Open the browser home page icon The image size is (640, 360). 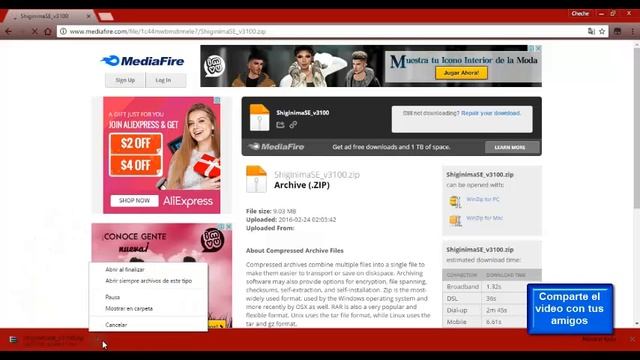[x=48, y=31]
